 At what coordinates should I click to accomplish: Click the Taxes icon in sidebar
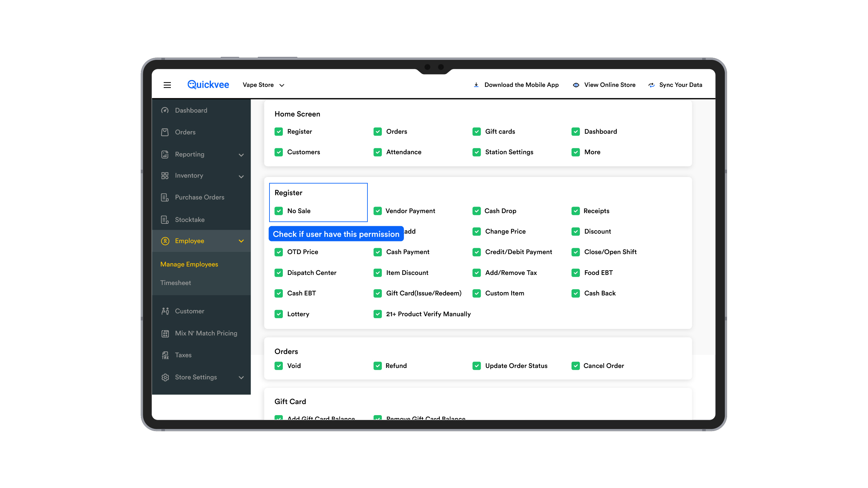[x=165, y=355]
